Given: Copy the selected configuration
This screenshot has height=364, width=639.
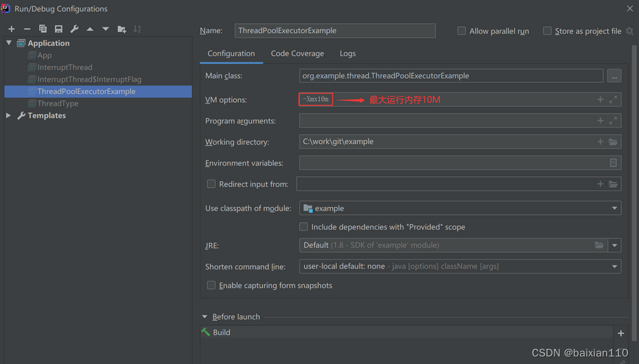Looking at the screenshot, I should 43,29.
